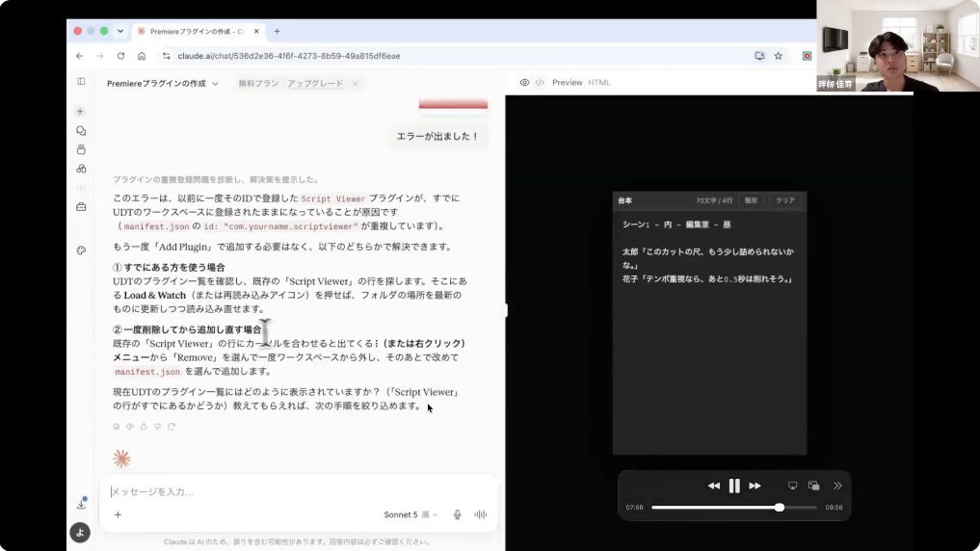The height and width of the screenshot is (551, 980).
Task: Click the manifest.json inline code in step ②
Action: click(147, 372)
